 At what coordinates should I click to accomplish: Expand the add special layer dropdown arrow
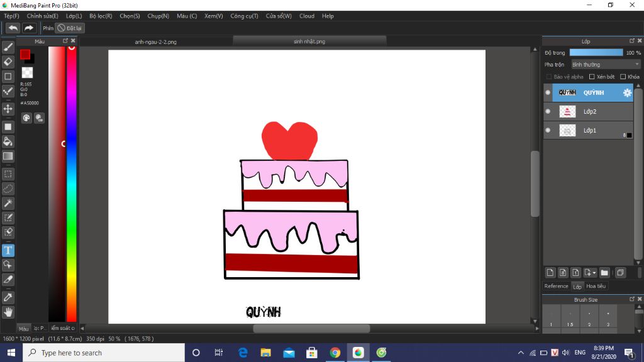(x=594, y=273)
